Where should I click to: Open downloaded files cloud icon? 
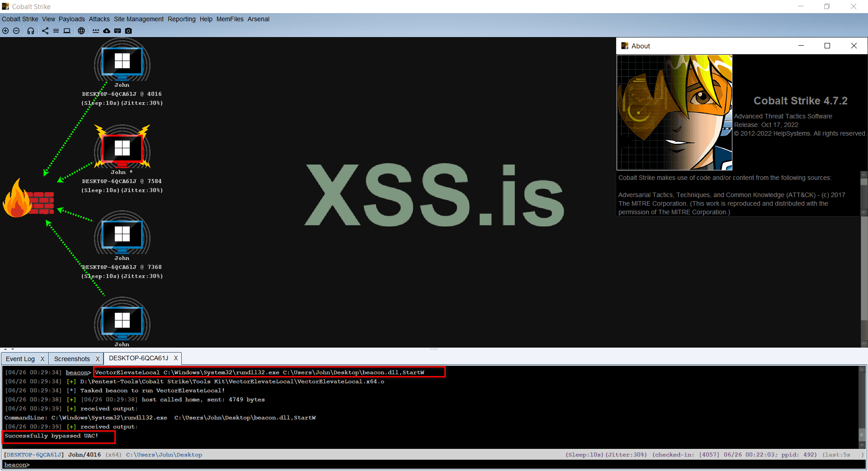click(107, 31)
